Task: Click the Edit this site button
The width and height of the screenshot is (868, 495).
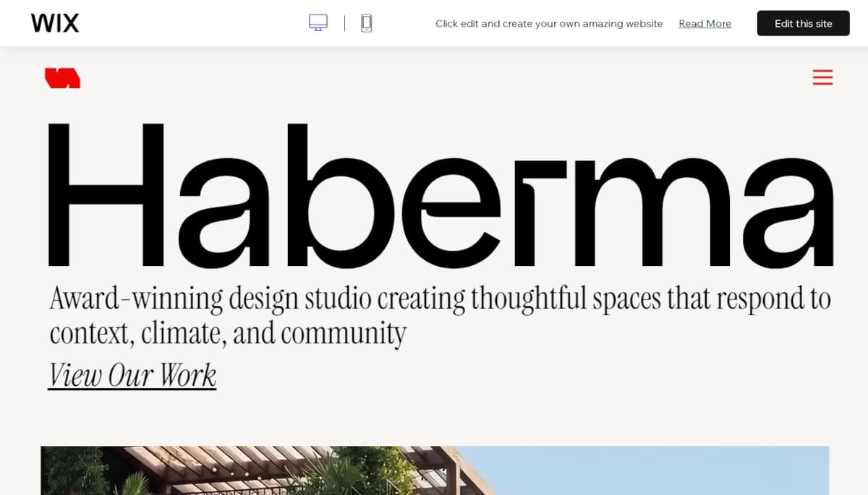Action: point(803,23)
